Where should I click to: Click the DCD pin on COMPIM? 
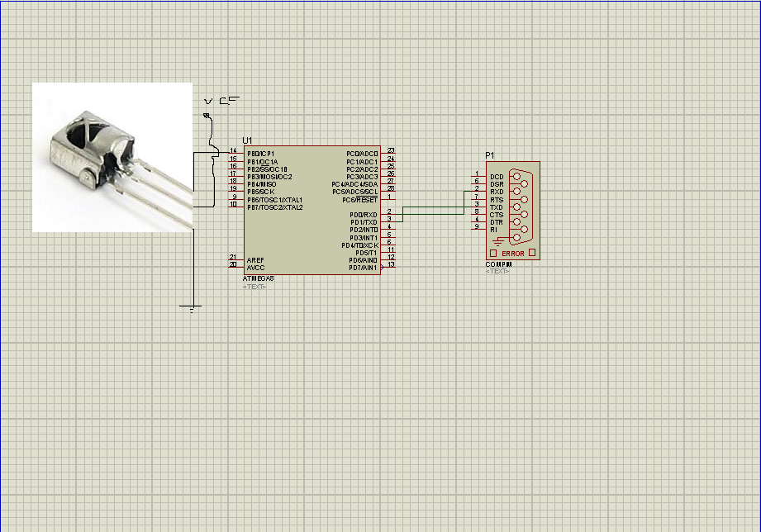pos(496,177)
